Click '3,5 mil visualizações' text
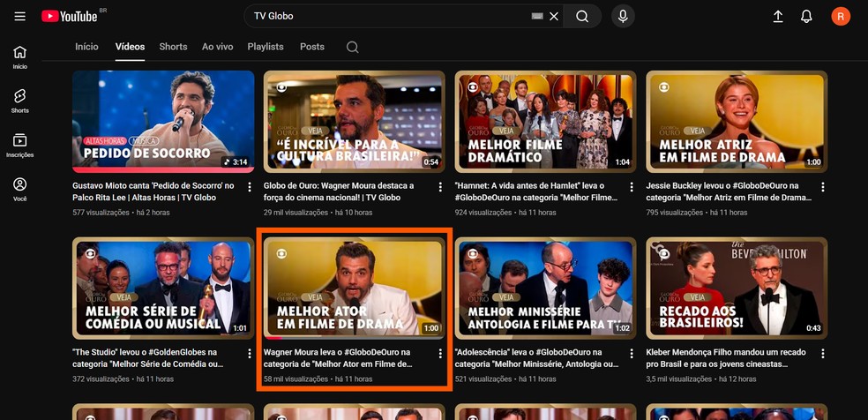 (678, 379)
